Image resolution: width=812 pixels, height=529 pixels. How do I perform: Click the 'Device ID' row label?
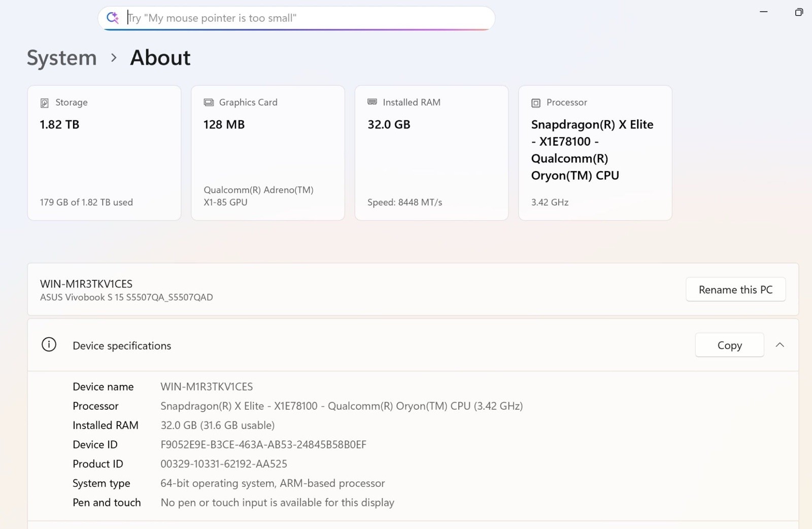click(95, 444)
